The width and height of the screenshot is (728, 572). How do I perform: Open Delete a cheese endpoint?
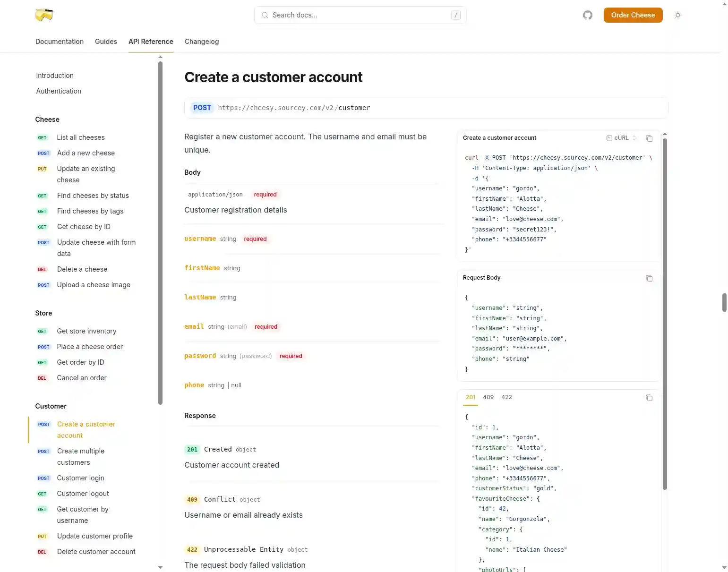coord(82,269)
